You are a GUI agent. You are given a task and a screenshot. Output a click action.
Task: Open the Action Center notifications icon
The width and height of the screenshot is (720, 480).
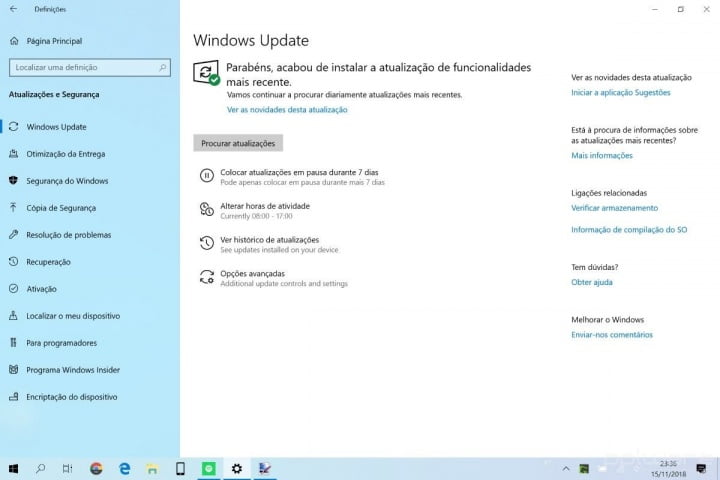(x=701, y=469)
